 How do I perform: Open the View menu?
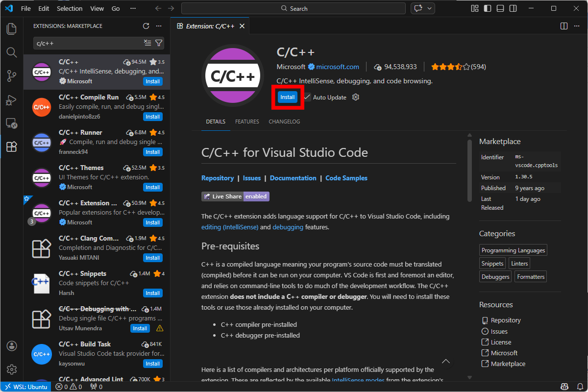(x=97, y=8)
